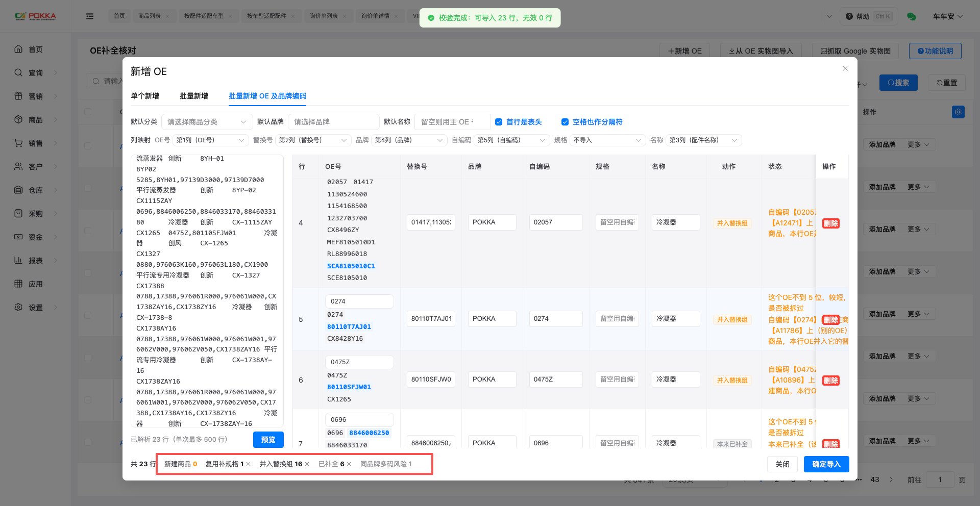Open the OE号 column mapping dropdown

210,140
